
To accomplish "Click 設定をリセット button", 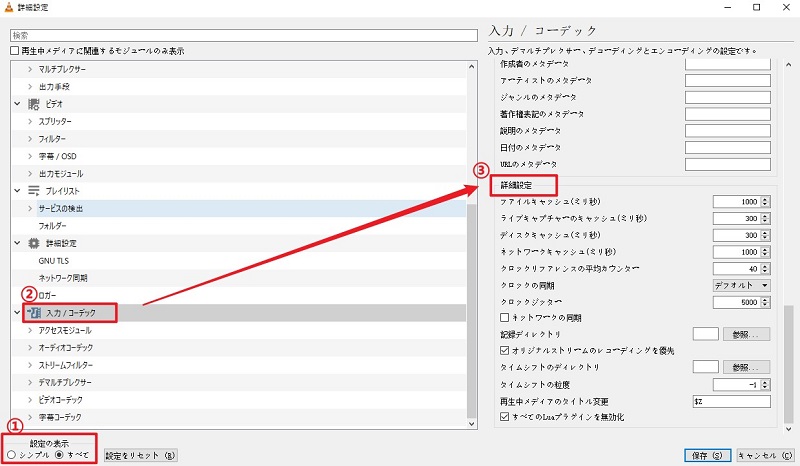I will point(140,455).
